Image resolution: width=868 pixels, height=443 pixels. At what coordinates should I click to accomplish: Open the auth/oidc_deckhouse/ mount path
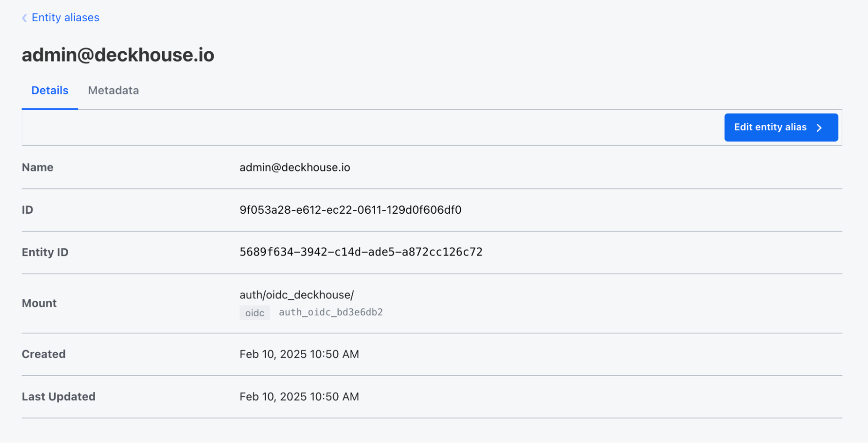297,295
